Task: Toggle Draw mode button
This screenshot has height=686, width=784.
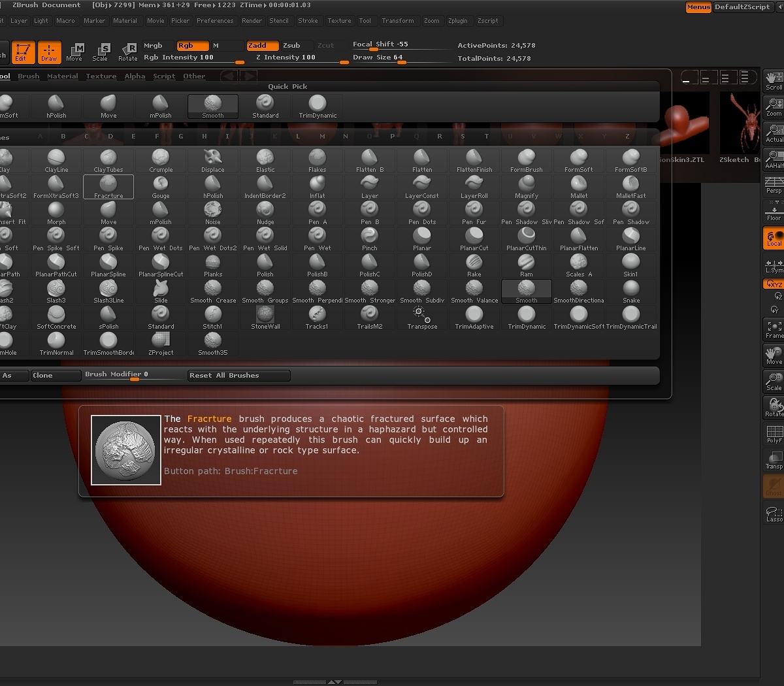Action: [x=49, y=52]
